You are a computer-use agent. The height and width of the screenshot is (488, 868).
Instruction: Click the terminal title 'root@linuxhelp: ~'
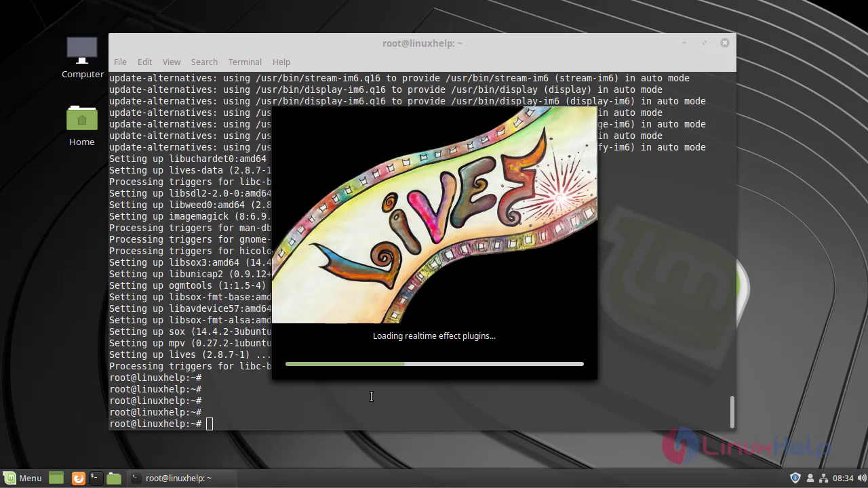click(x=422, y=43)
